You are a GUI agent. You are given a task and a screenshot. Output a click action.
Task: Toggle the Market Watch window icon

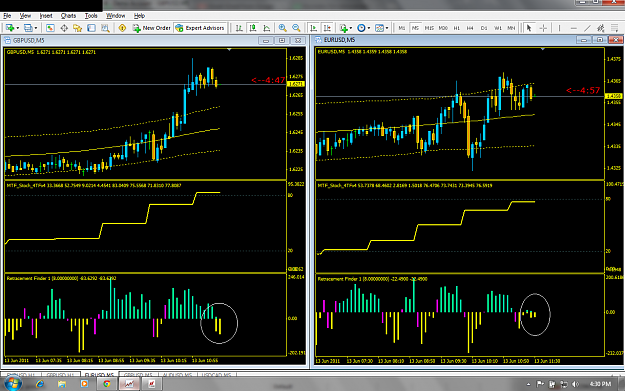(x=50, y=28)
